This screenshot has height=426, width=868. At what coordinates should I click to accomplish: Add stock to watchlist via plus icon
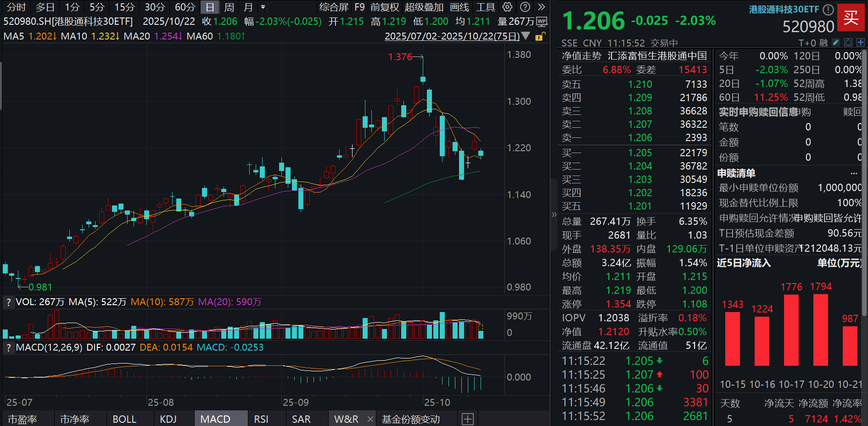pos(860,42)
